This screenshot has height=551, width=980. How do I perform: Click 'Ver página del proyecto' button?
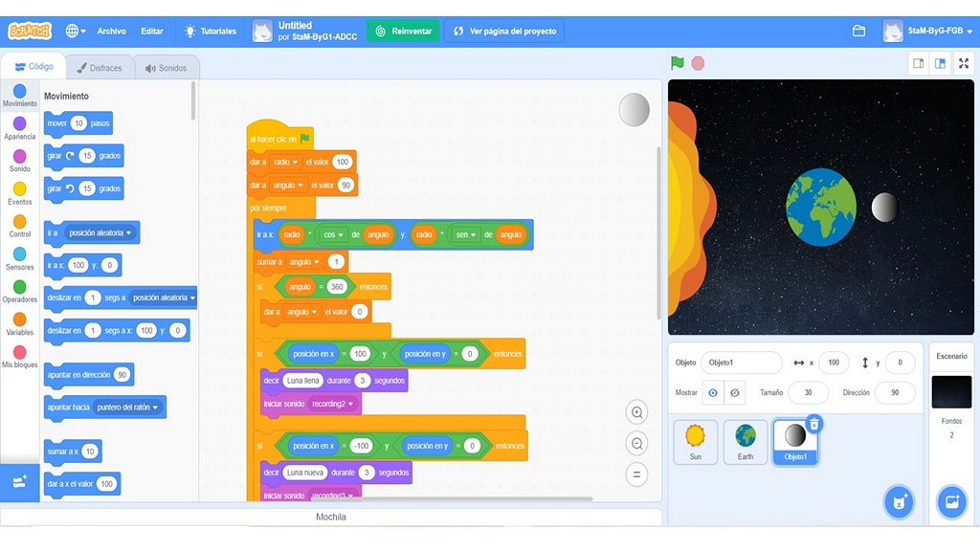pos(504,31)
